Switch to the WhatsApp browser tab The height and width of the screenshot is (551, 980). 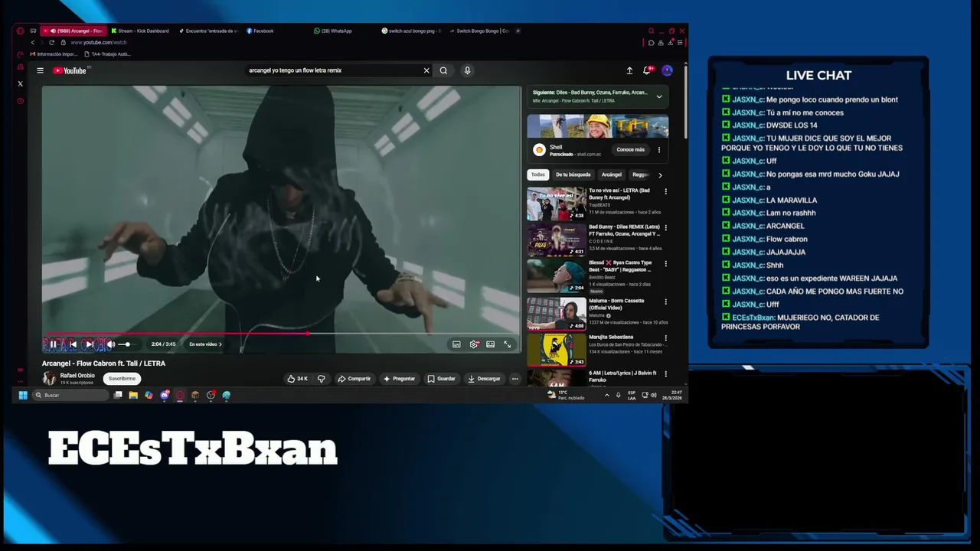point(333,31)
